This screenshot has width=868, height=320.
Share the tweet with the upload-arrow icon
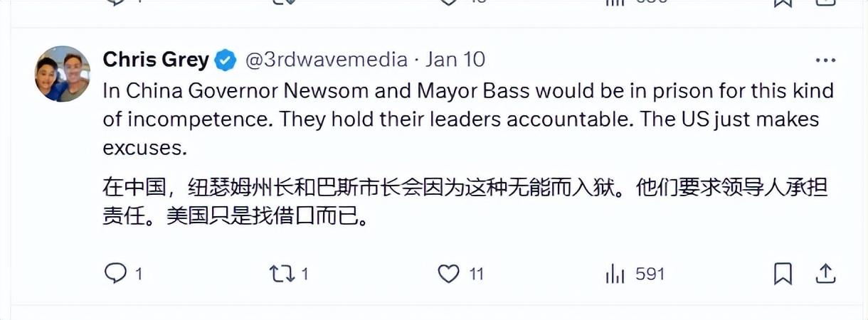coord(825,273)
